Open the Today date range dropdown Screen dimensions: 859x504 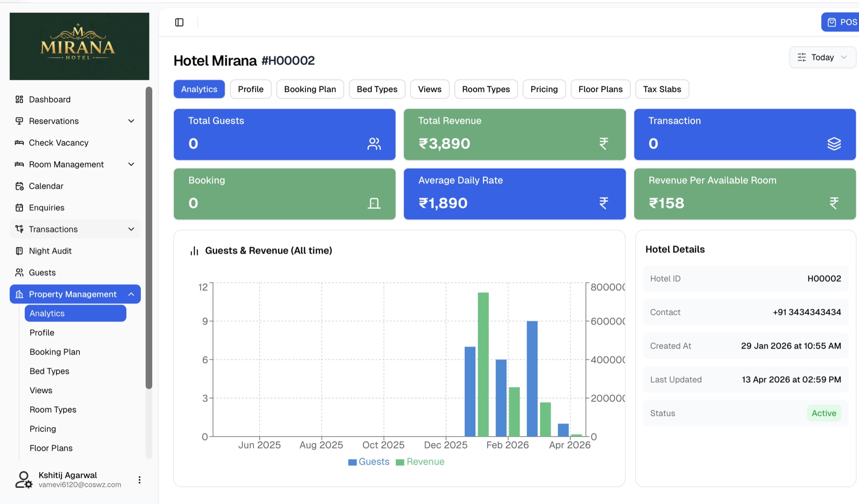point(822,57)
